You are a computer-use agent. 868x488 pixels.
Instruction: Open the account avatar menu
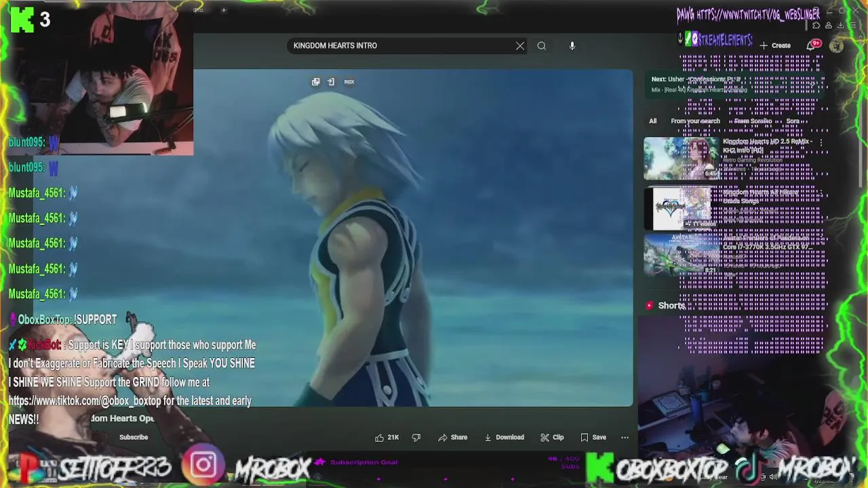point(837,45)
